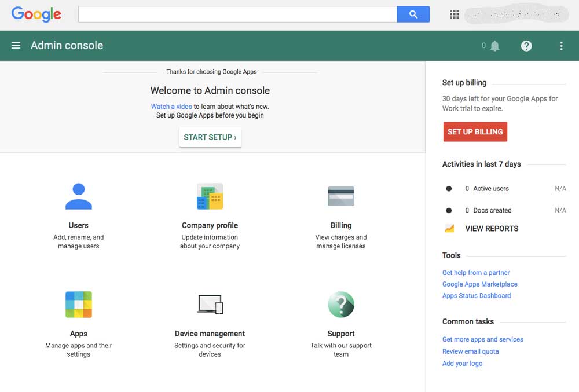Screen dimensions: 579x392
Task: Open the Users person icon
Action: coord(79,196)
